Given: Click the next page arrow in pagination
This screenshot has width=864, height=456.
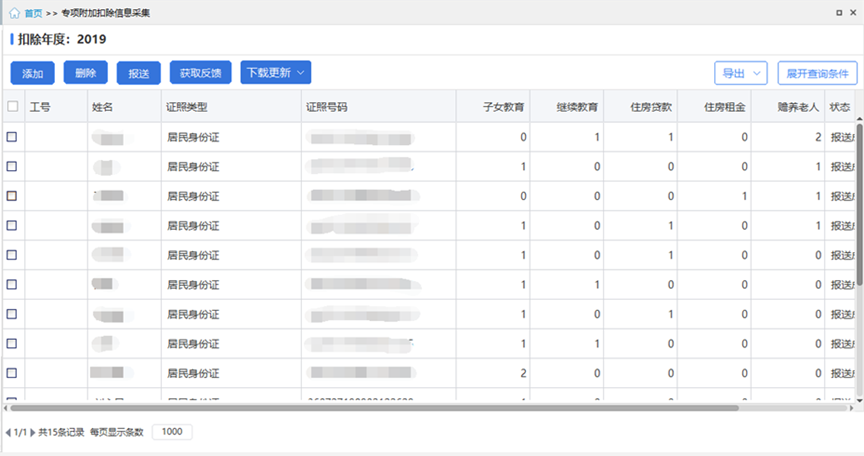Looking at the screenshot, I should 33,432.
